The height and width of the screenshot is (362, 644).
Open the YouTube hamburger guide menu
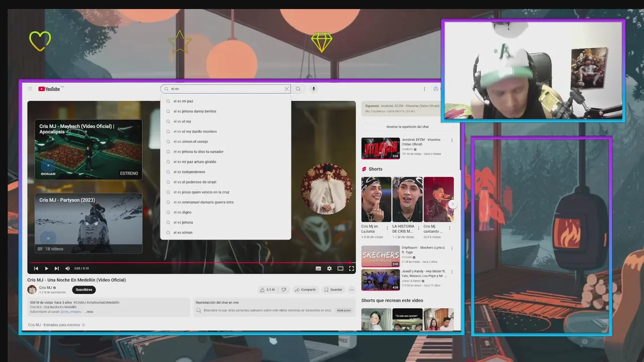click(x=30, y=89)
